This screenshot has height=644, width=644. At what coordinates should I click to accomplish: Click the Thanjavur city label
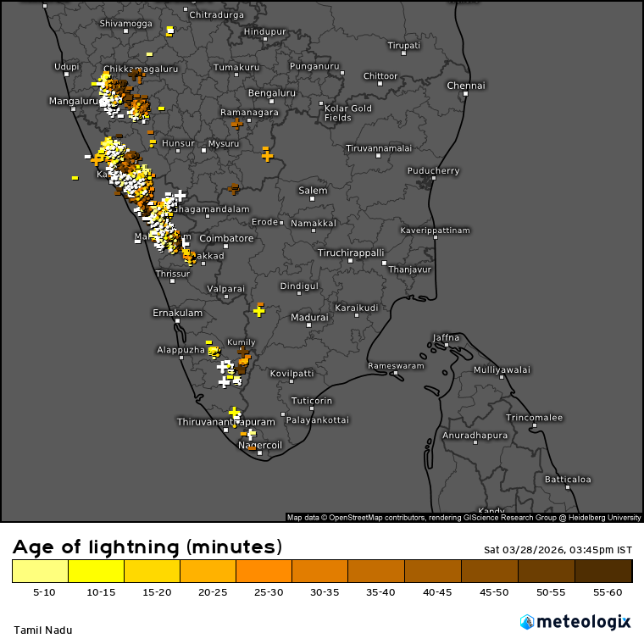coord(410,269)
